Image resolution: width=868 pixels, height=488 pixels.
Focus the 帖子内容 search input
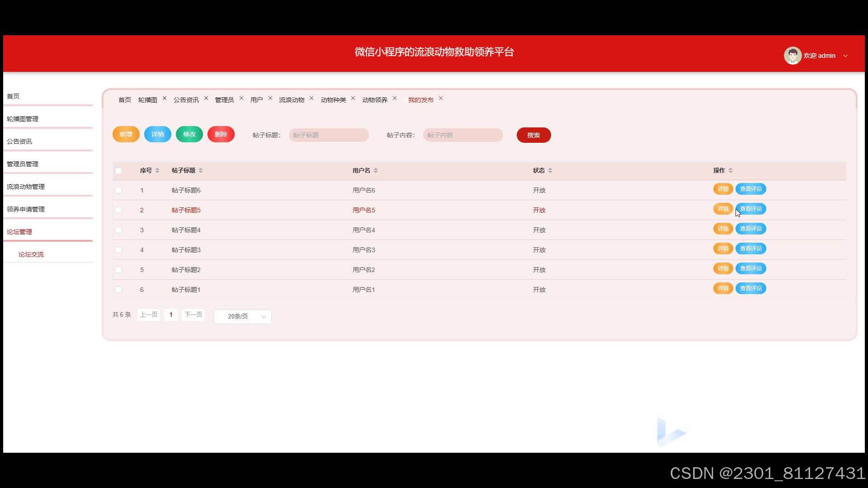coord(463,135)
